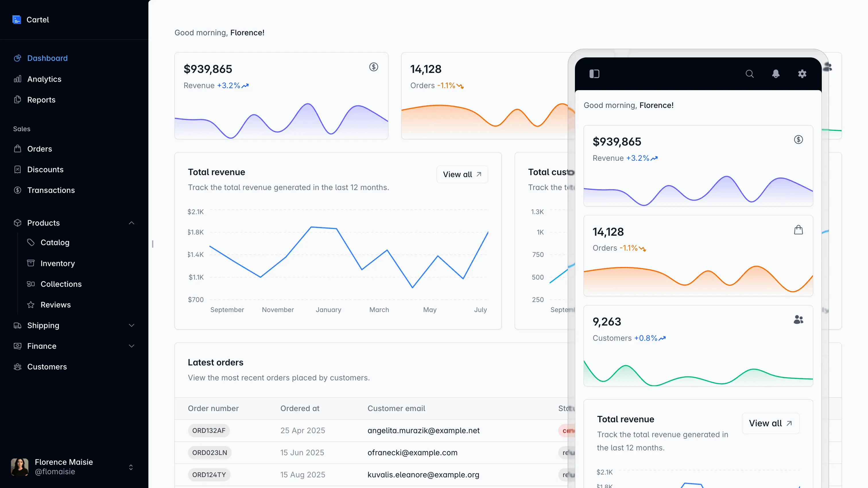Open the Orders sales page
868x488 pixels.
point(39,149)
